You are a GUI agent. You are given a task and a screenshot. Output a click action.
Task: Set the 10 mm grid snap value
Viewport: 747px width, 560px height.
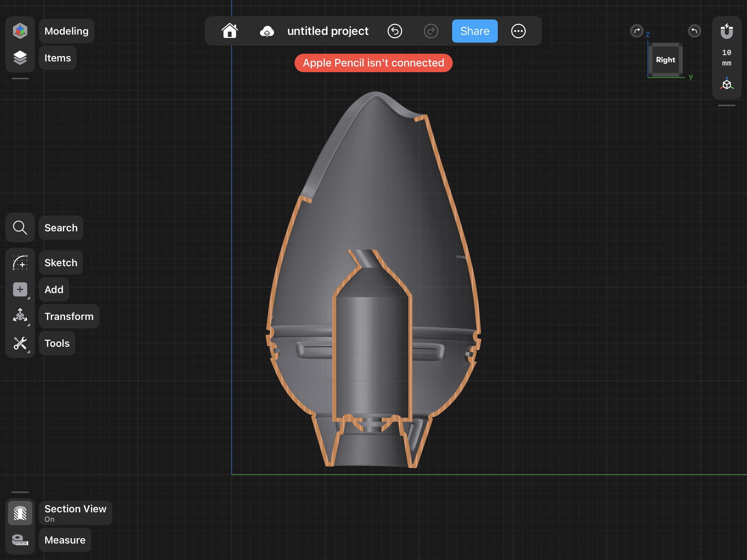727,58
